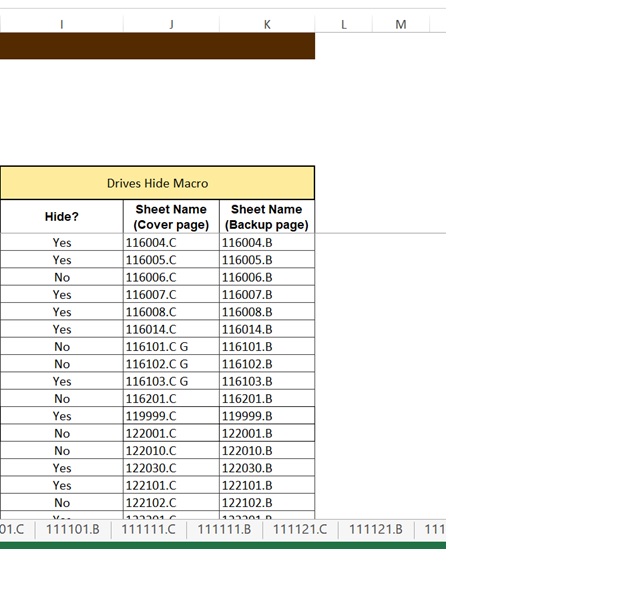Click the No cell beside 122010.C
This screenshot has height=594, width=621.
(61, 451)
